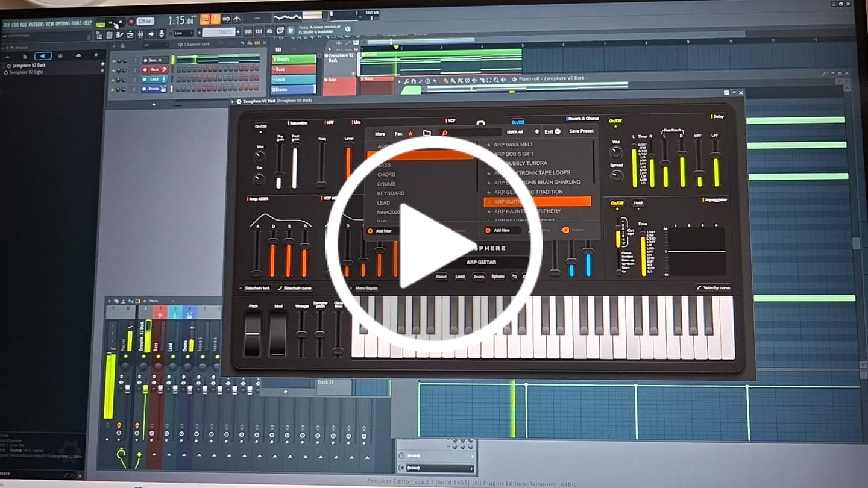Select the CHORD preset category

pyautogui.click(x=386, y=174)
